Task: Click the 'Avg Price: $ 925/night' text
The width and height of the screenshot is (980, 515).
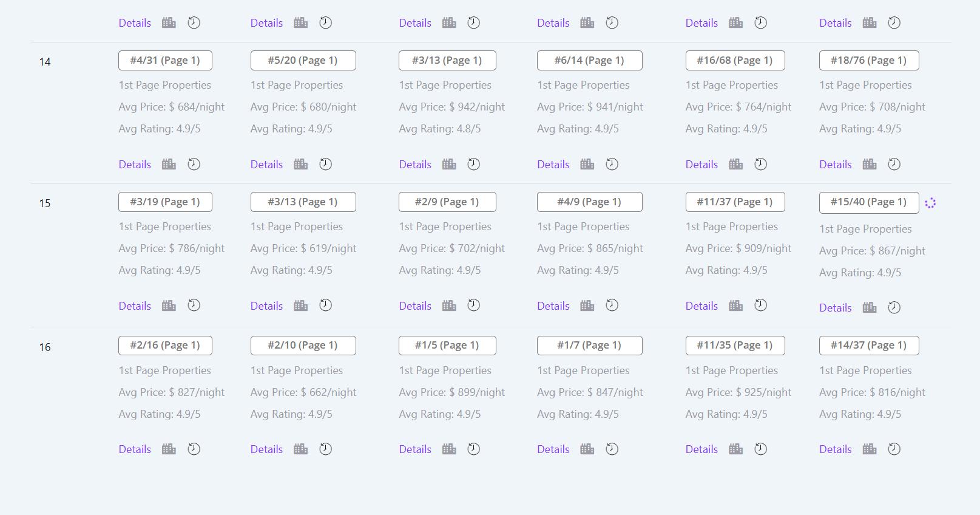Action: point(738,392)
